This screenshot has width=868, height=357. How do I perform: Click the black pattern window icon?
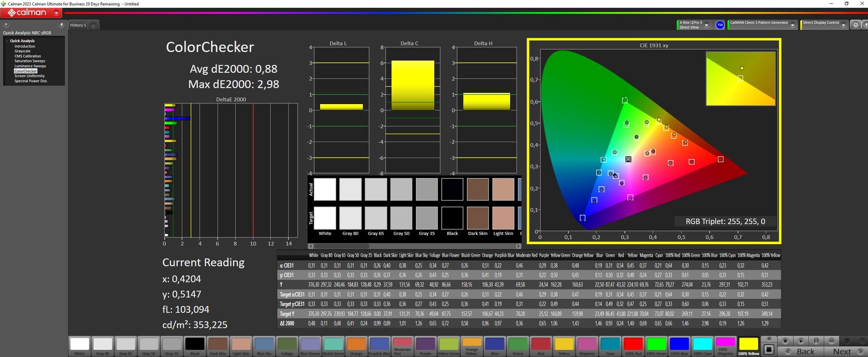tap(769, 349)
